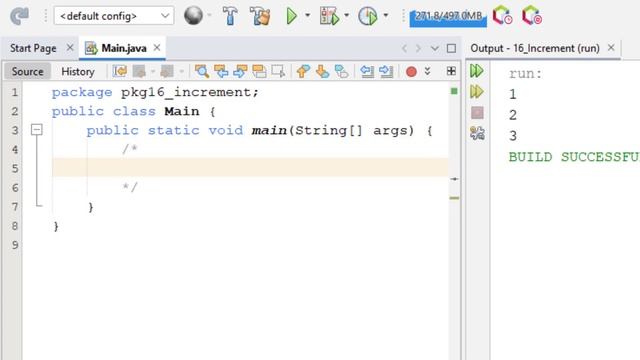Click Shift Line Left icon
The height and width of the screenshot is (360, 640).
pyautogui.click(x=367, y=71)
